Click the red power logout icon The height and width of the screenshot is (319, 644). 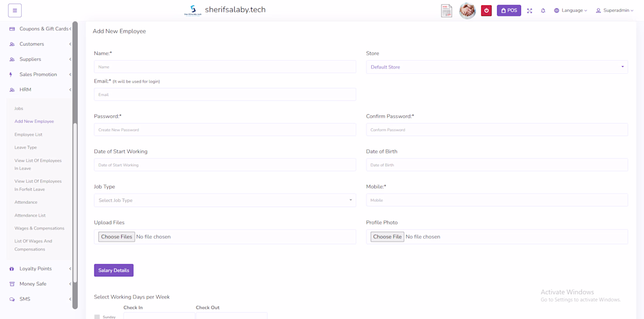point(487,11)
